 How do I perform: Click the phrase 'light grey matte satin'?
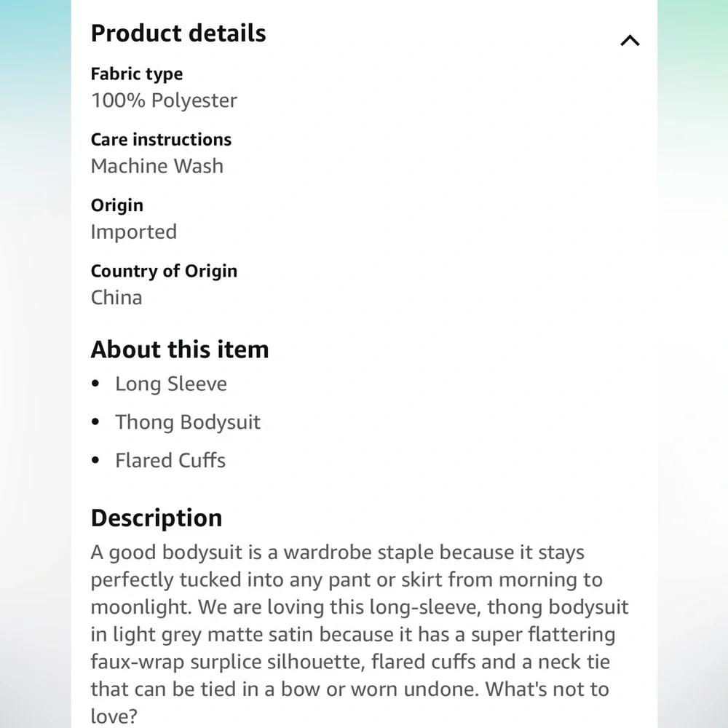point(213,634)
